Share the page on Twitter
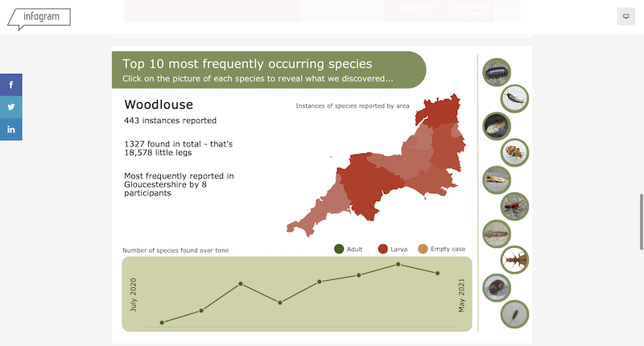Screen dimensions: 644x346 [11, 107]
